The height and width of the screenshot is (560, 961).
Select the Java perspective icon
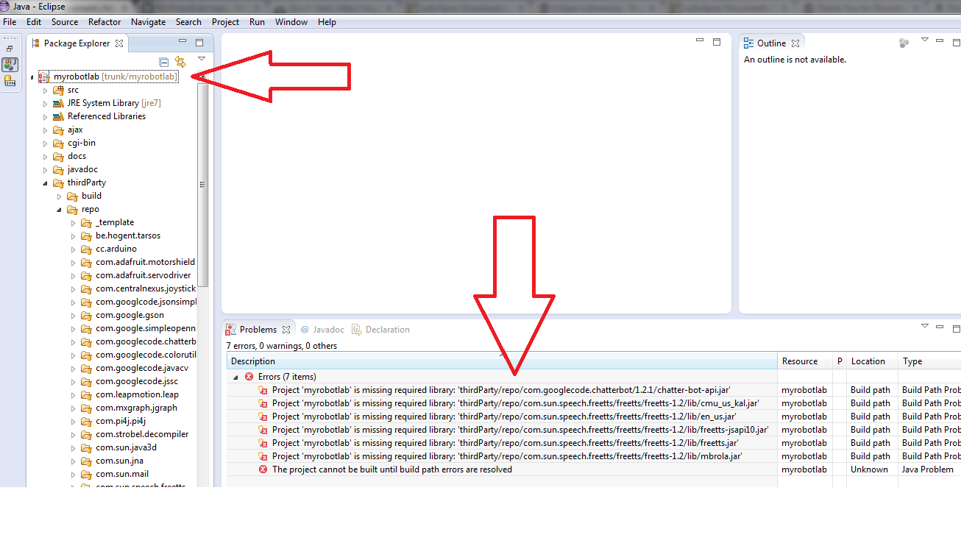(x=10, y=65)
